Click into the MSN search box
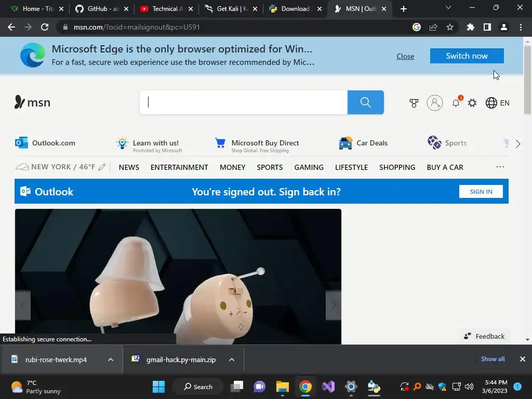The image size is (532, 399). click(x=244, y=102)
